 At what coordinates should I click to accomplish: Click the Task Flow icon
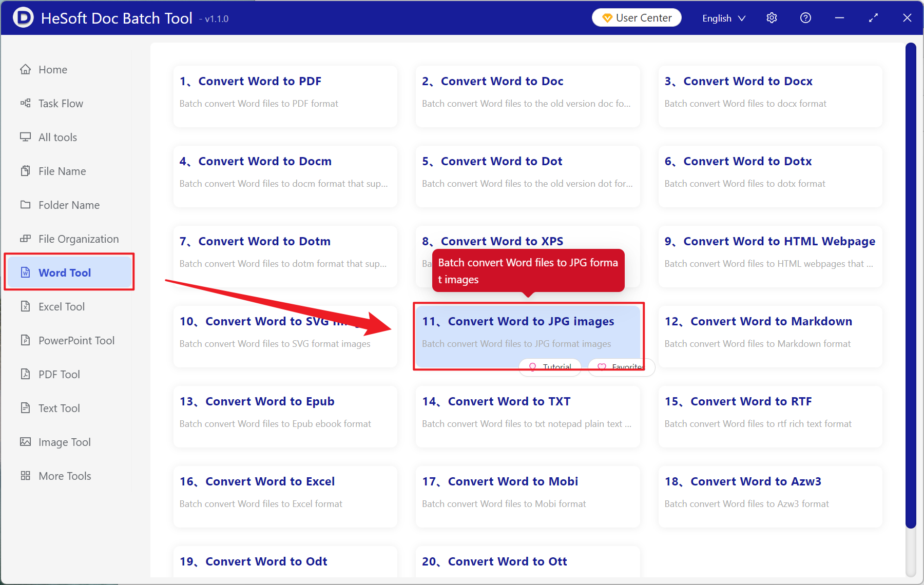[x=25, y=103]
